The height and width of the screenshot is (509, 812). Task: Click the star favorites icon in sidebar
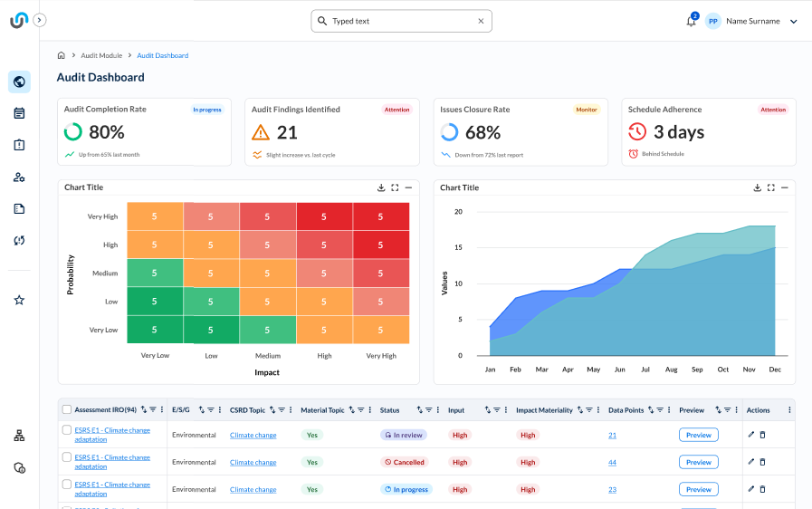[x=19, y=300]
